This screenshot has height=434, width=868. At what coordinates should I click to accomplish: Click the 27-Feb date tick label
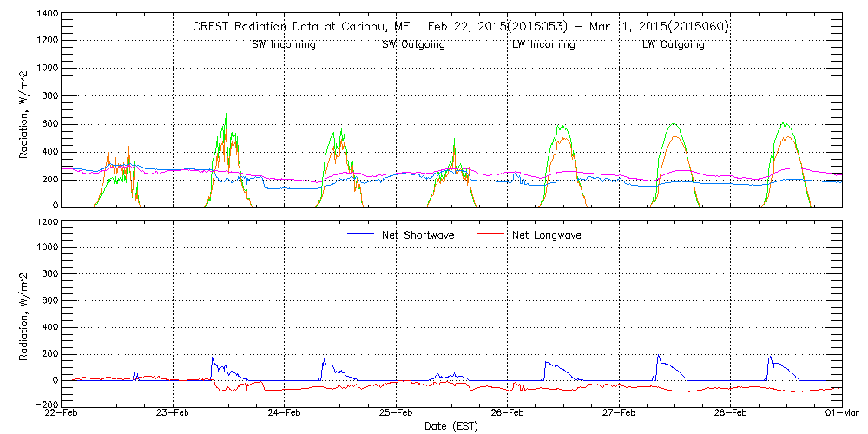(x=619, y=414)
